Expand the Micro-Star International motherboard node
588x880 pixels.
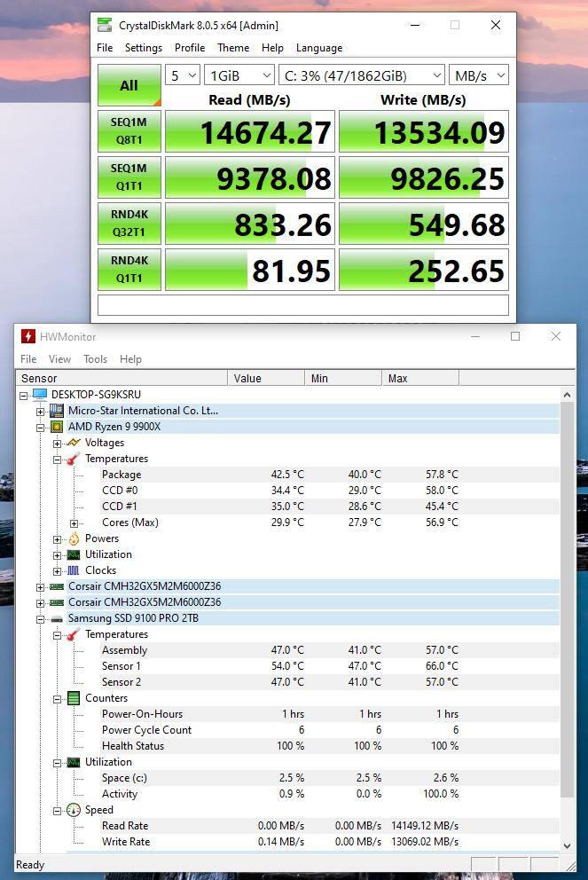click(40, 411)
